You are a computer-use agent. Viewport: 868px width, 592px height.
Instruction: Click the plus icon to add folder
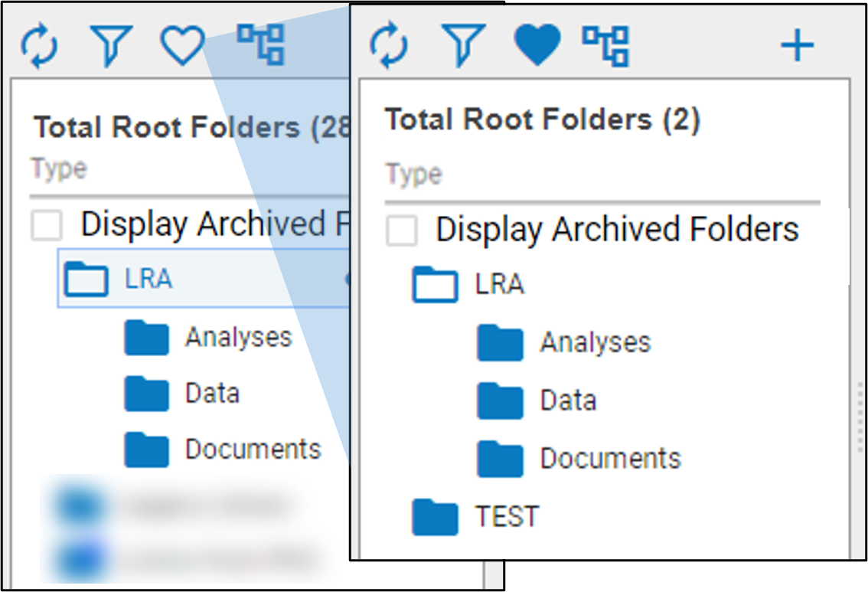coord(797,46)
